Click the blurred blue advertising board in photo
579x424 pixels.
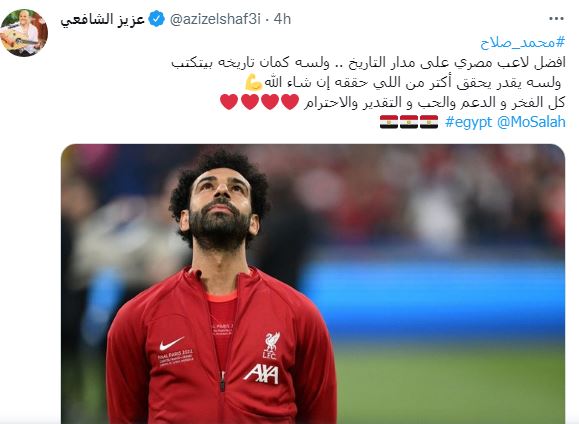pos(436,294)
